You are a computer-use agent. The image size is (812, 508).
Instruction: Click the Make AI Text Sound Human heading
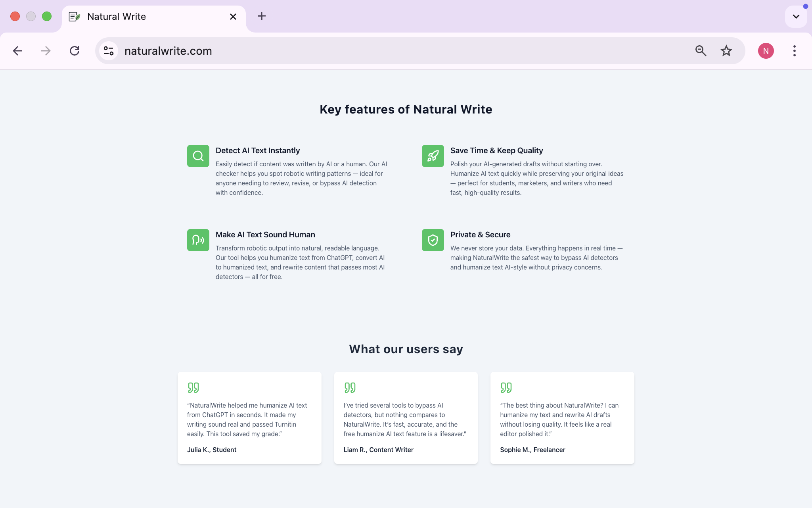point(265,235)
